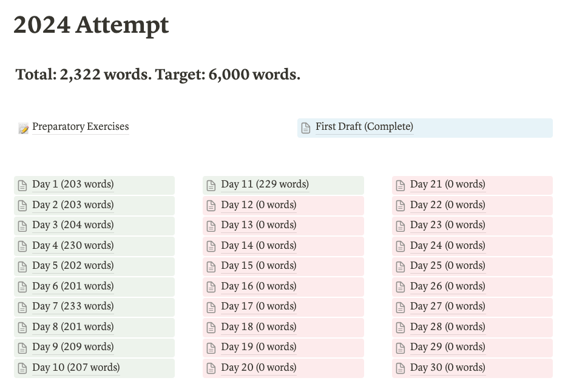Open Day 9 (209 words) page
568x392 pixels.
coord(73,347)
